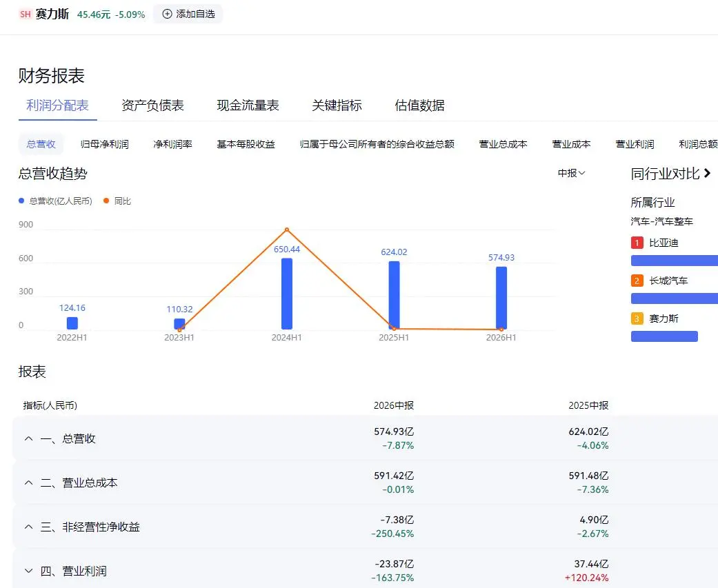The image size is (718, 588).
Task: Click the 2024H1 revenue bar
Action: click(287, 294)
